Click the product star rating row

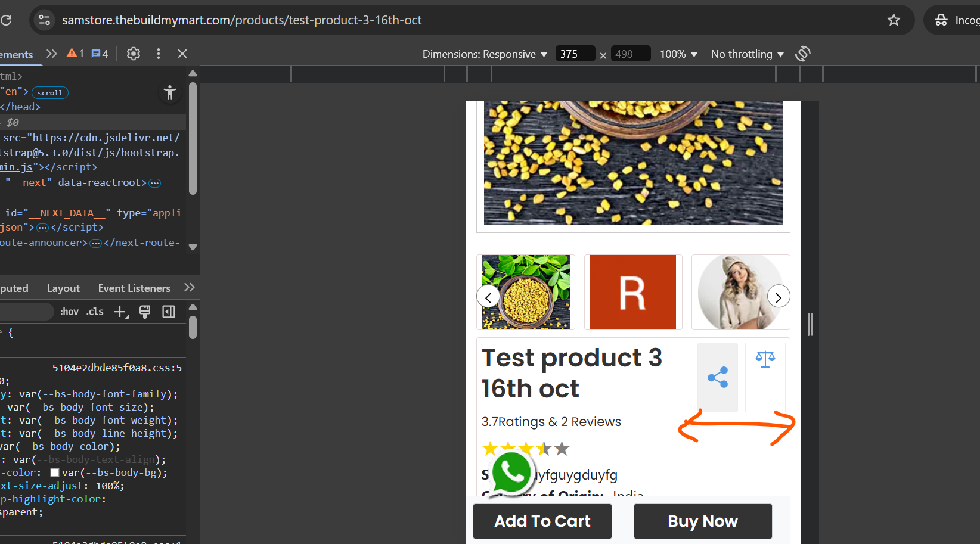click(526, 449)
